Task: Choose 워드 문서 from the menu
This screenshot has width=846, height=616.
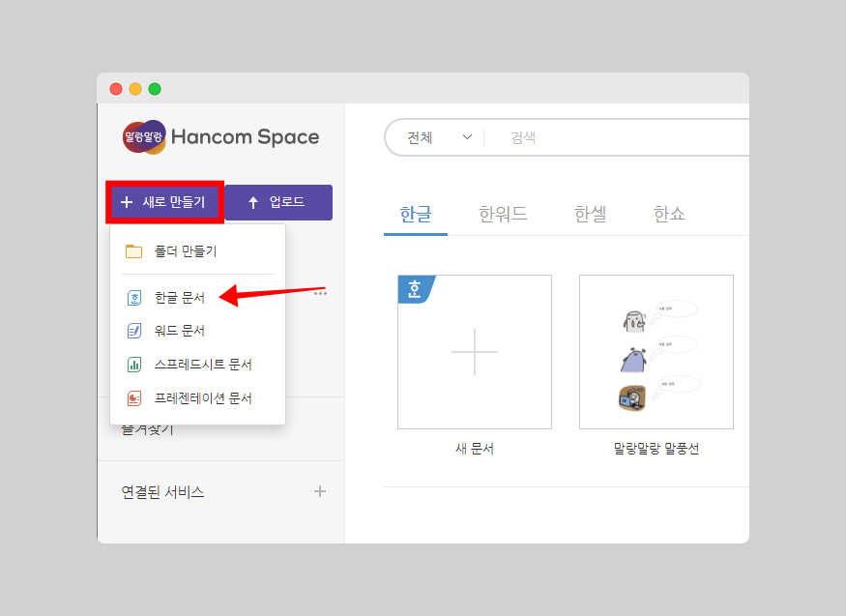Action: (197, 331)
